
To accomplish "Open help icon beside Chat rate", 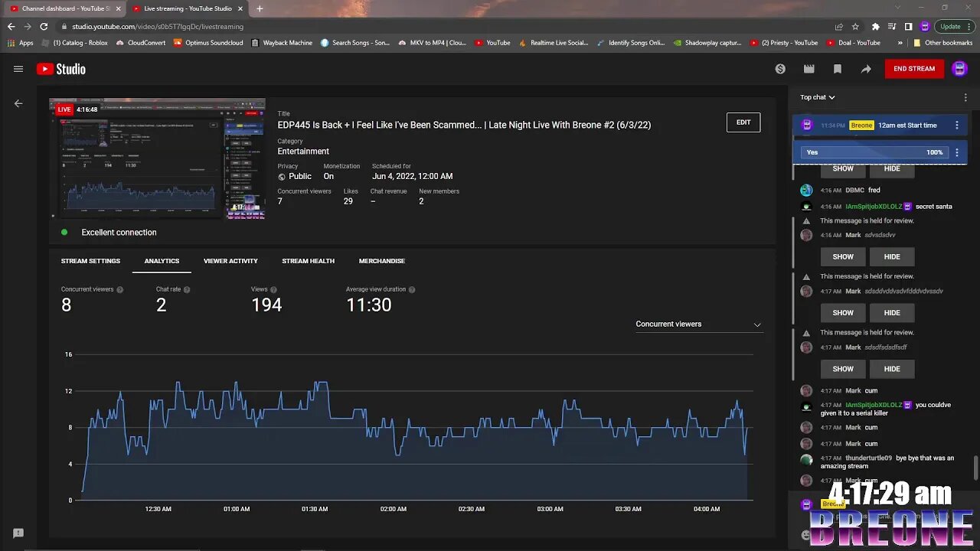I will point(187,290).
